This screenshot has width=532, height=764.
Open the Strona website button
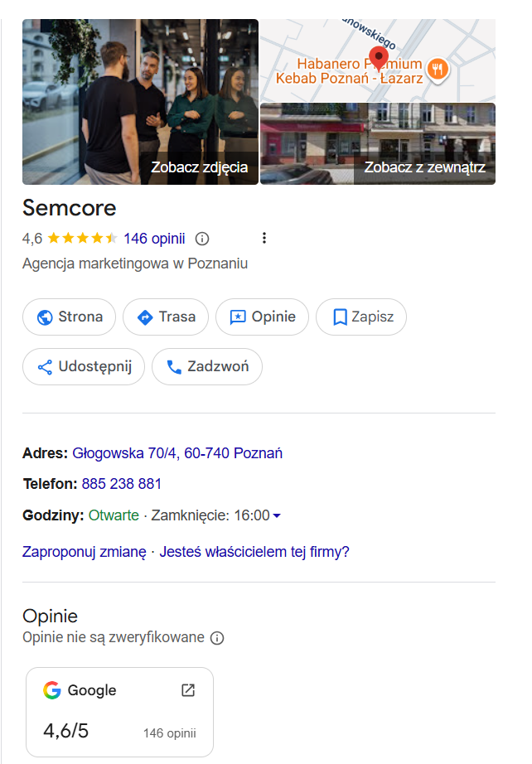click(69, 317)
